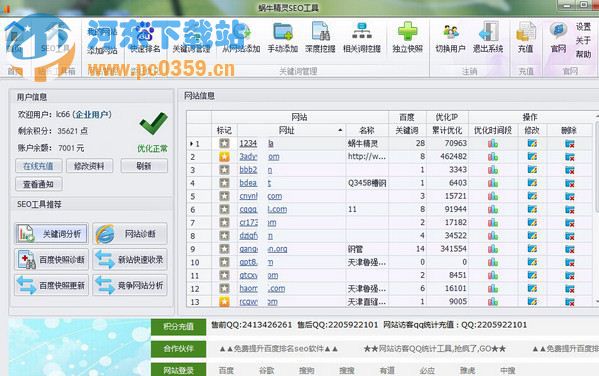Open the 网站诊断 tool
The image size is (599, 376).
[x=130, y=234]
